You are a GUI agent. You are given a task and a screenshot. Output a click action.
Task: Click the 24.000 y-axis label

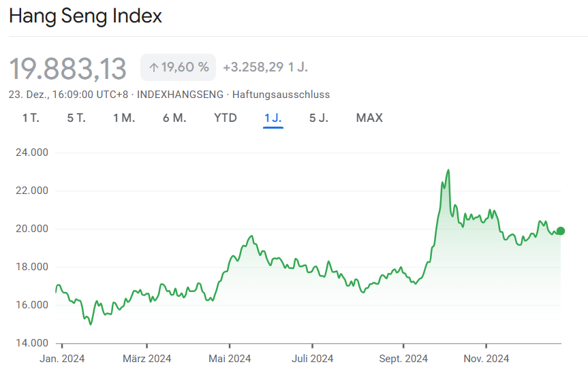tap(32, 152)
